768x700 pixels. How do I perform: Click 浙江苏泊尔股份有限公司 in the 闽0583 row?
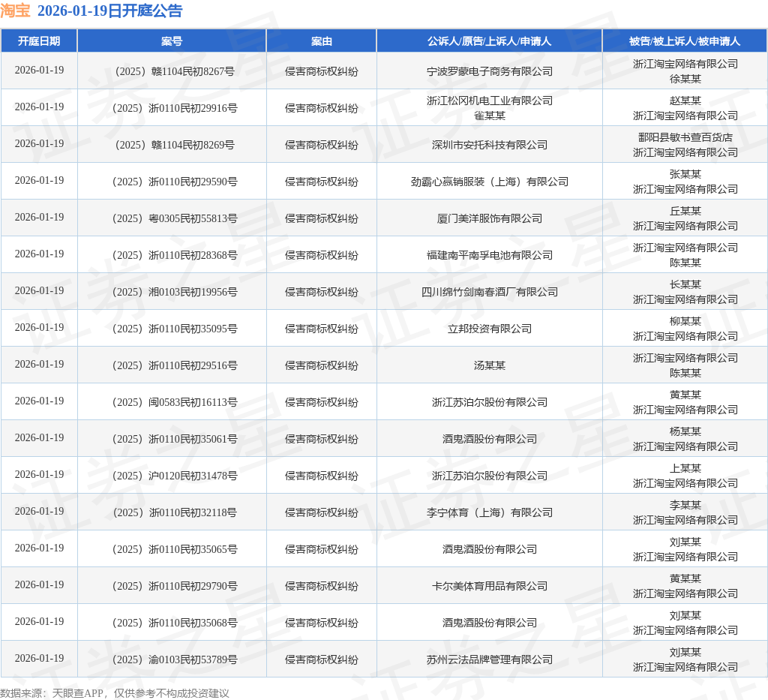point(489,402)
